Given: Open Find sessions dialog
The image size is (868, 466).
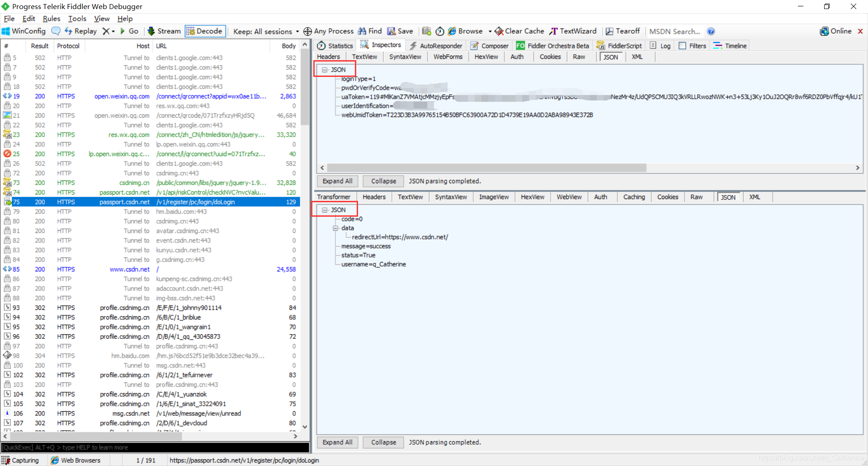Looking at the screenshot, I should pos(370,31).
